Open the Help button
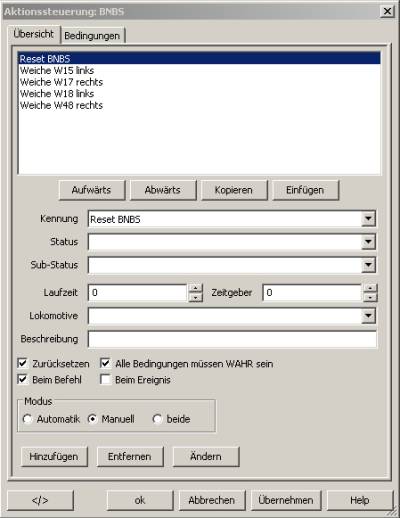This screenshot has width=400, height=518. click(360, 500)
